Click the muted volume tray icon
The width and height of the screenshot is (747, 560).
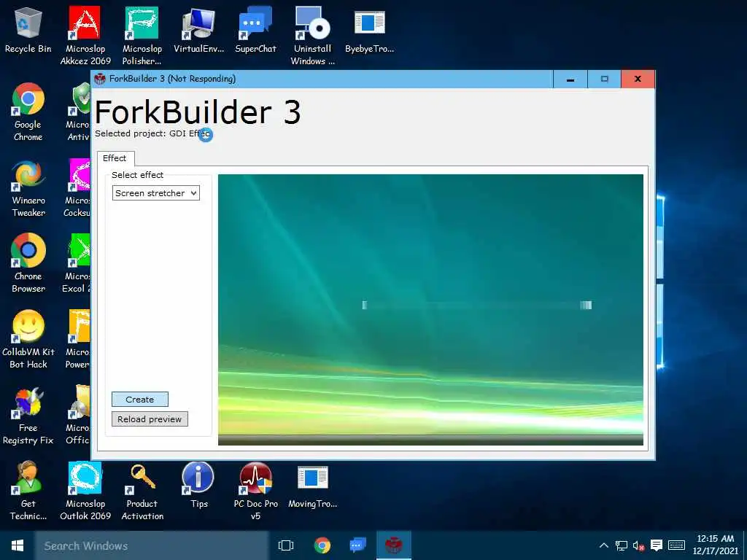639,545
